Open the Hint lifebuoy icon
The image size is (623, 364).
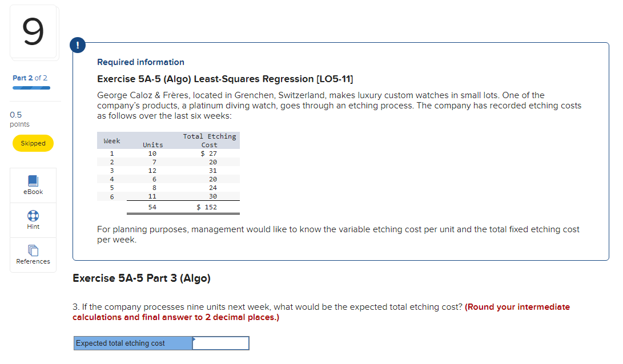tap(33, 216)
